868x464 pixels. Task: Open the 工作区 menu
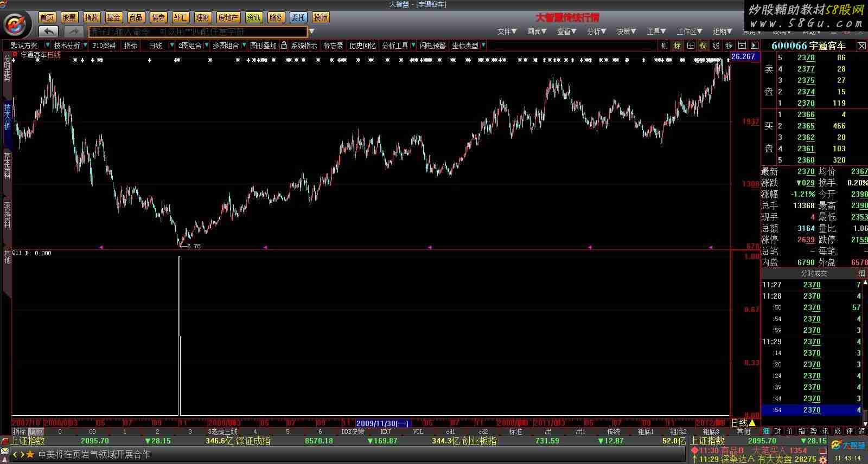point(689,31)
